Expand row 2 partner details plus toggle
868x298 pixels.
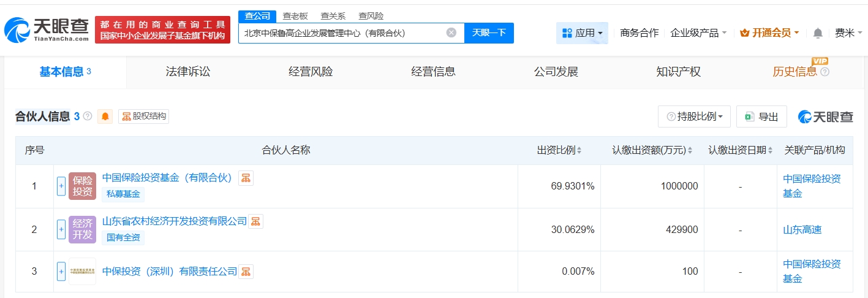point(61,229)
